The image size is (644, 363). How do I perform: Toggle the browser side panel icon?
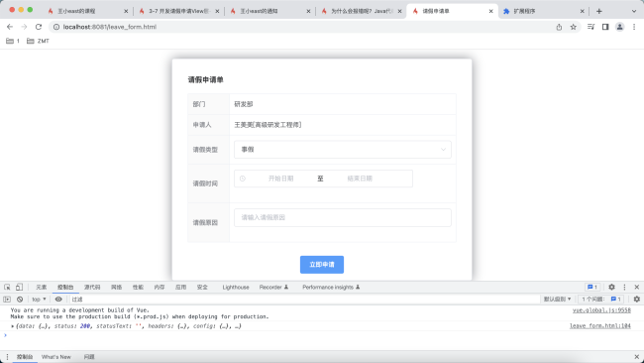[x=605, y=27]
